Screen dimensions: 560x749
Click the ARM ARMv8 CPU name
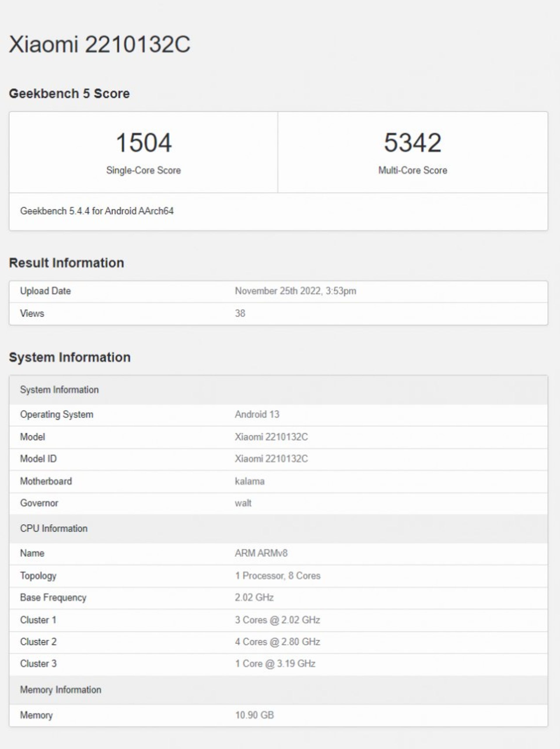261,553
